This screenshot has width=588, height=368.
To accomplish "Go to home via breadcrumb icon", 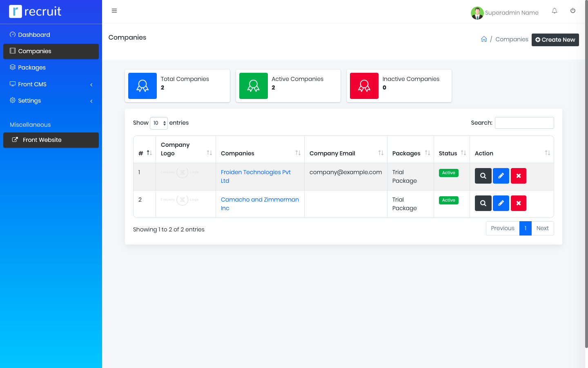I will point(484,39).
